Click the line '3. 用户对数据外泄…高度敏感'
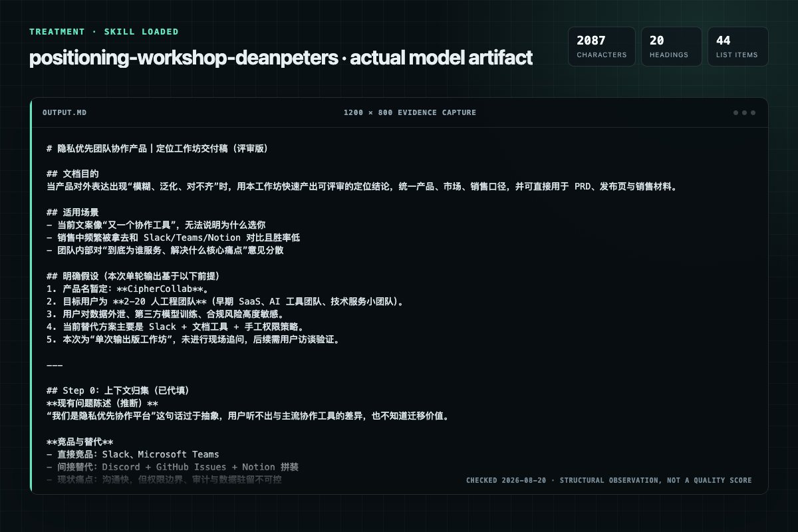The width and height of the screenshot is (798, 532). [166, 314]
